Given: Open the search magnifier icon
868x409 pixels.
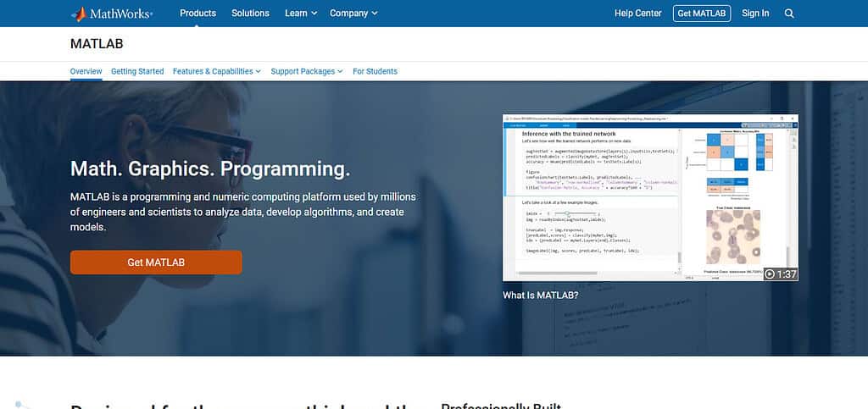Looking at the screenshot, I should (x=789, y=14).
